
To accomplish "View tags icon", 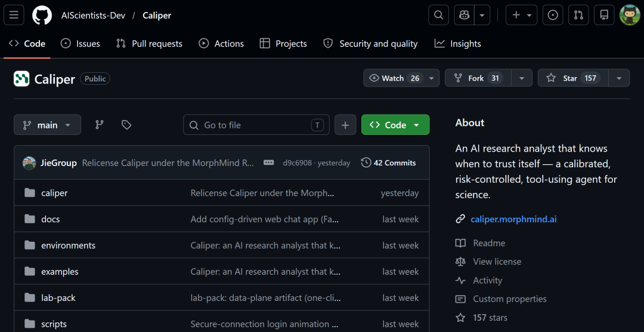I will coord(126,125).
